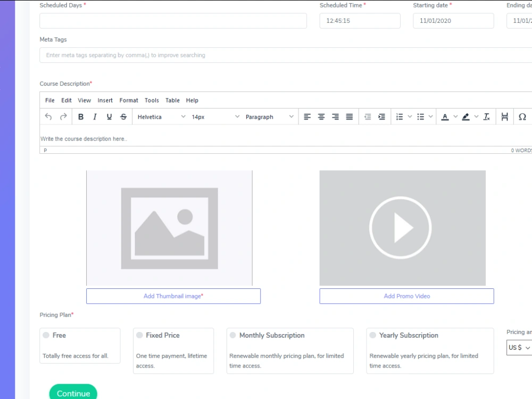Focus the Scheduled Time field

click(x=360, y=21)
